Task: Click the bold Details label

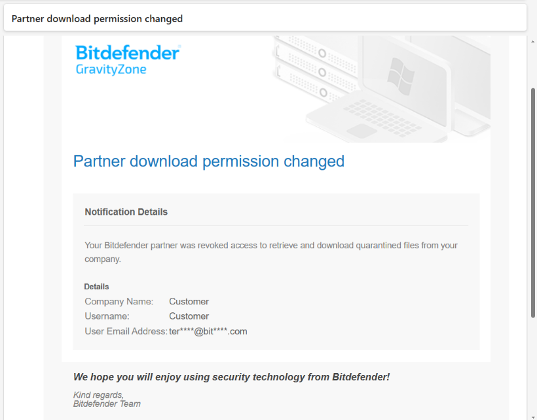Action: (96, 287)
